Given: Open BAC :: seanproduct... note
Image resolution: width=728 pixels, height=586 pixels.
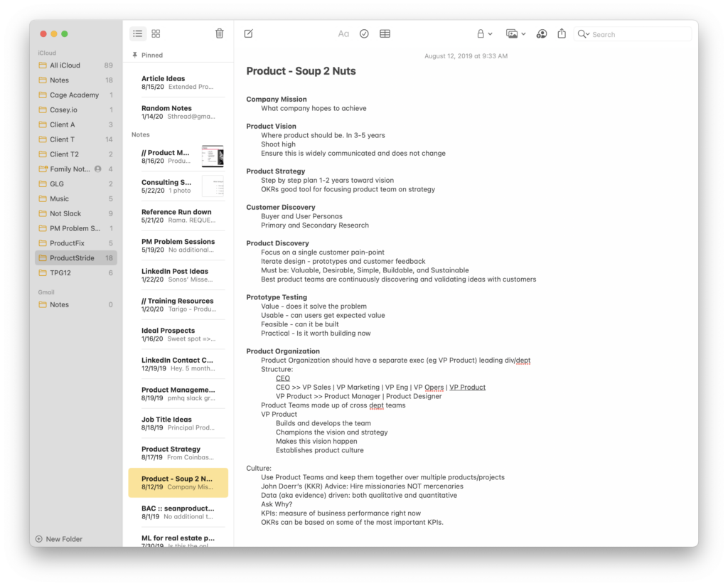Looking at the screenshot, I should (x=178, y=513).
